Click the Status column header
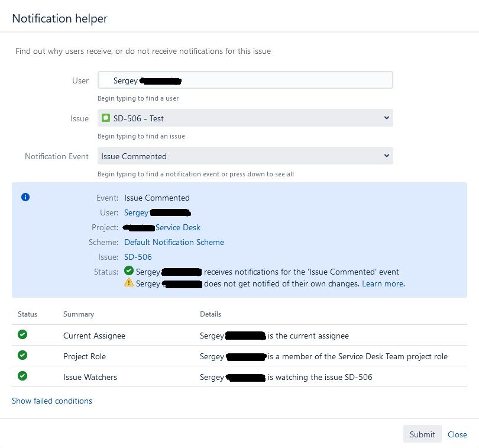This screenshot has height=448, width=479. tap(27, 314)
